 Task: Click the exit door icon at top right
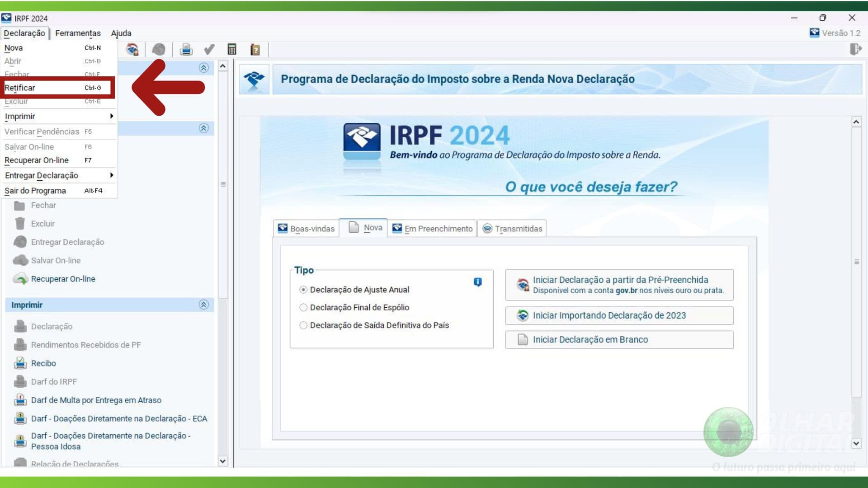855,49
